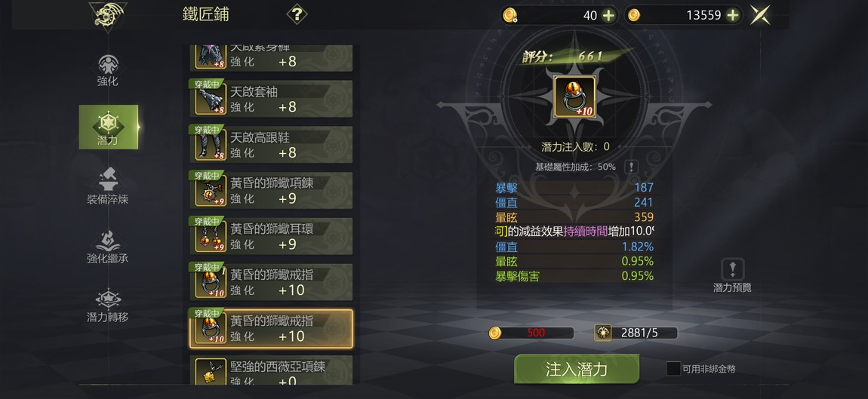
Task: Add more gold coins with plus next to 13559
Action: click(x=732, y=16)
